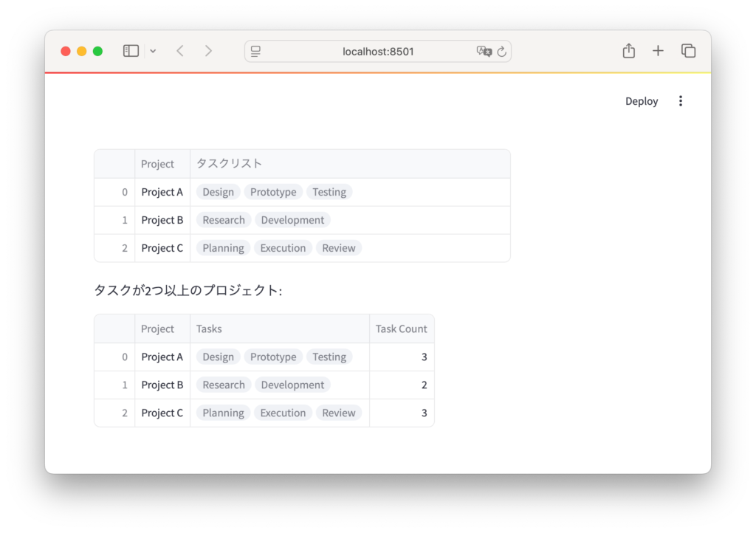Click the Development tag in second table
The height and width of the screenshot is (533, 756).
click(x=292, y=385)
